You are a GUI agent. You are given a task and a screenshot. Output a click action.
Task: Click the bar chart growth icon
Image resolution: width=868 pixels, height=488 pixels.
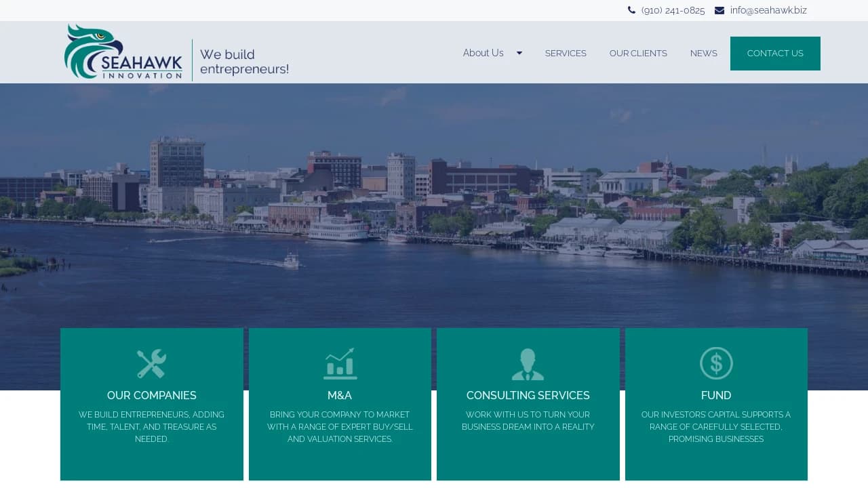coord(340,363)
